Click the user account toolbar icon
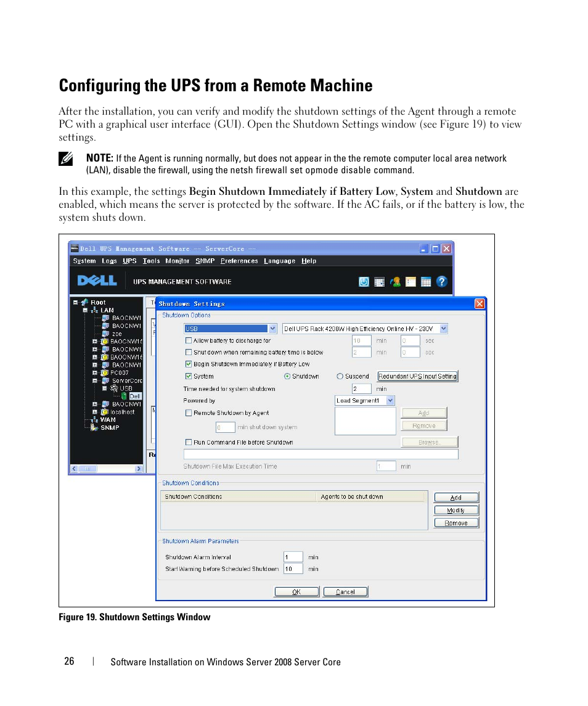This screenshot has width=588, height=706. 395,282
